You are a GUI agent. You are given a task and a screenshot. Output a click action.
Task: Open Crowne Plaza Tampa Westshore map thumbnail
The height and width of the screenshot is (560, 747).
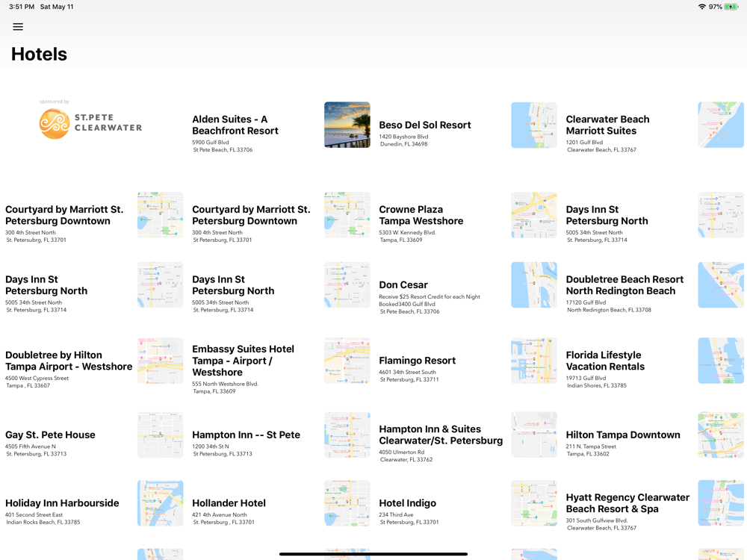(x=533, y=215)
